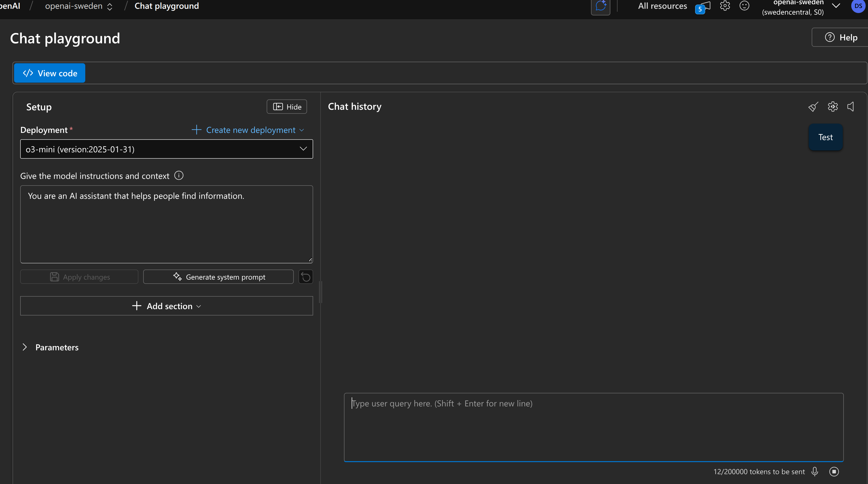Click the feedback smiley icon

744,6
